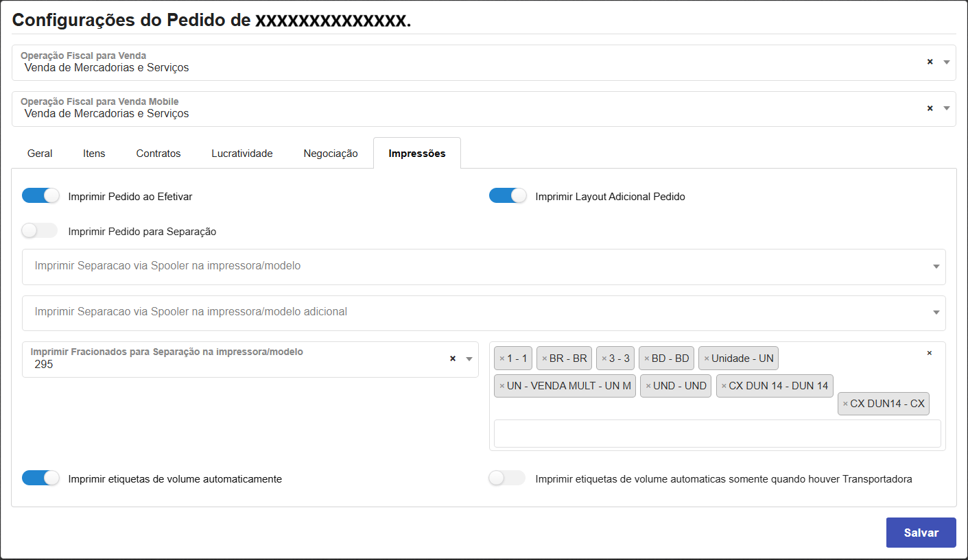Remove the 'UND - UND' tag

point(648,386)
